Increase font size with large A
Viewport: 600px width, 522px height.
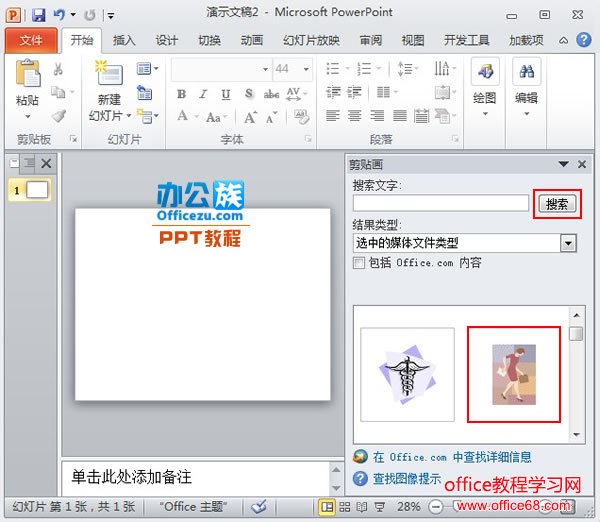[250, 117]
